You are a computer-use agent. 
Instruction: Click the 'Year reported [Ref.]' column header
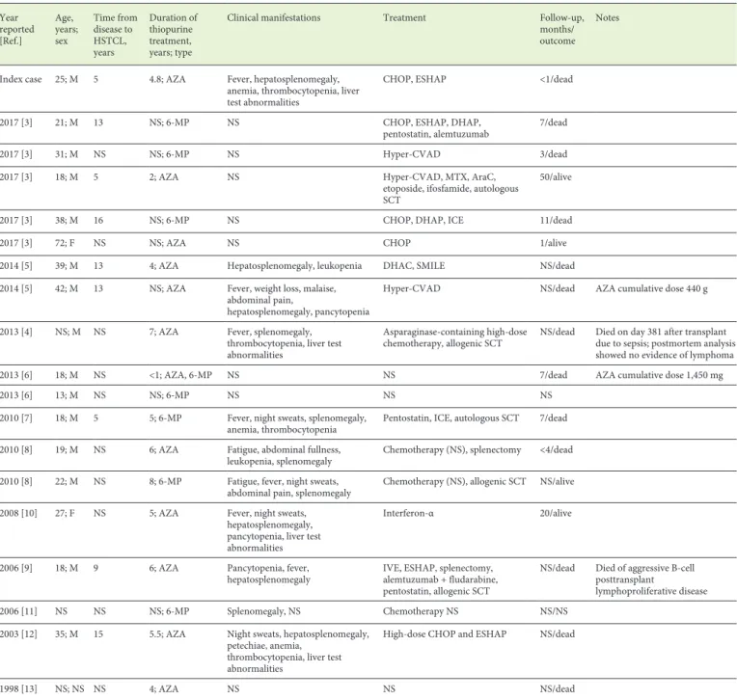click(x=17, y=29)
